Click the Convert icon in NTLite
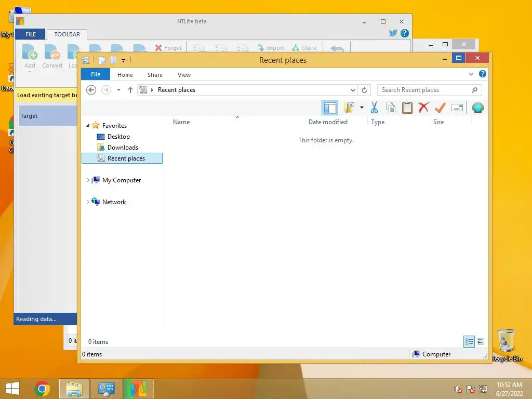The height and width of the screenshot is (399, 532). pyautogui.click(x=52, y=56)
